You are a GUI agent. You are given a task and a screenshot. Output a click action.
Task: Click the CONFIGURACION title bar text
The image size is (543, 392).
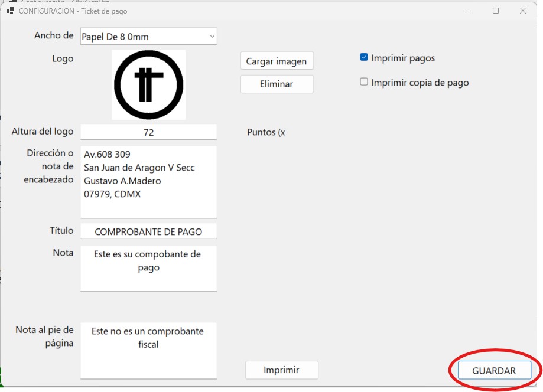click(73, 11)
